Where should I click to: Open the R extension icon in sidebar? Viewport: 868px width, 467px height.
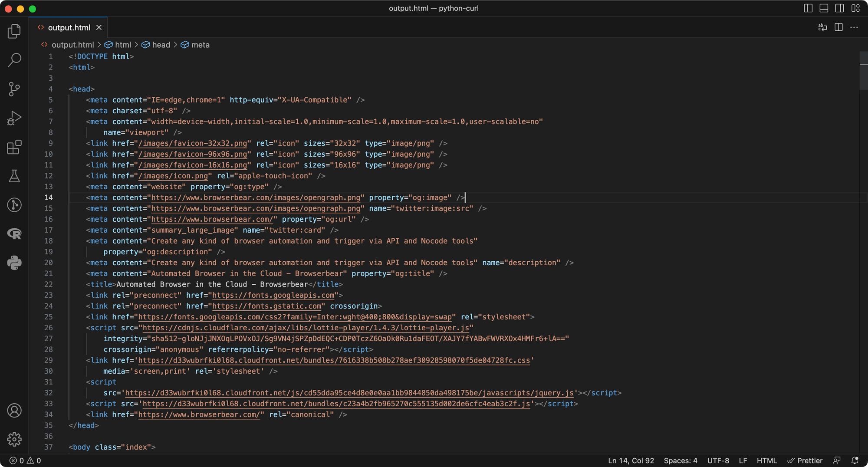[14, 234]
